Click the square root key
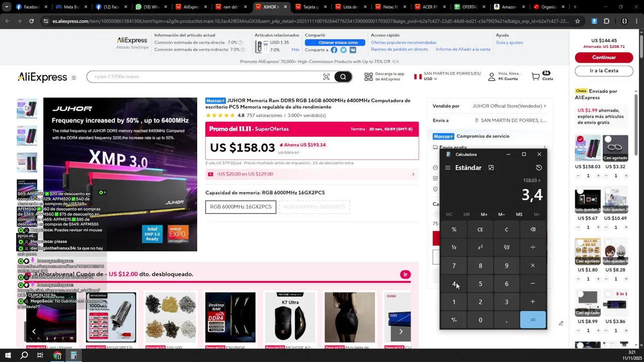 tap(507, 247)
